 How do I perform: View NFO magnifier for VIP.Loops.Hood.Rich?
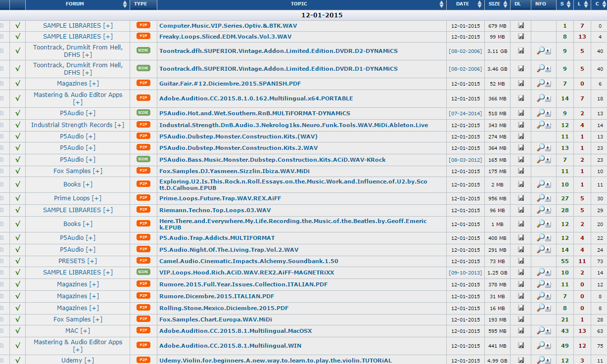click(x=541, y=272)
